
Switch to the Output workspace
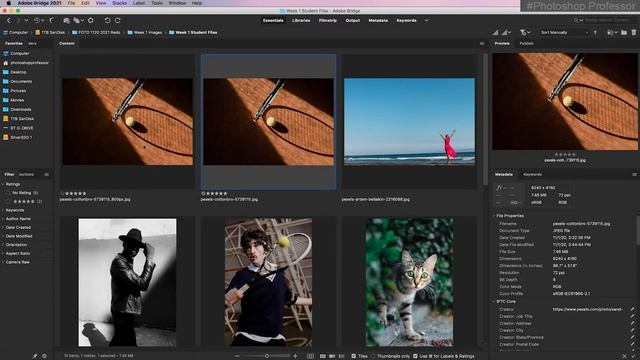point(353,20)
